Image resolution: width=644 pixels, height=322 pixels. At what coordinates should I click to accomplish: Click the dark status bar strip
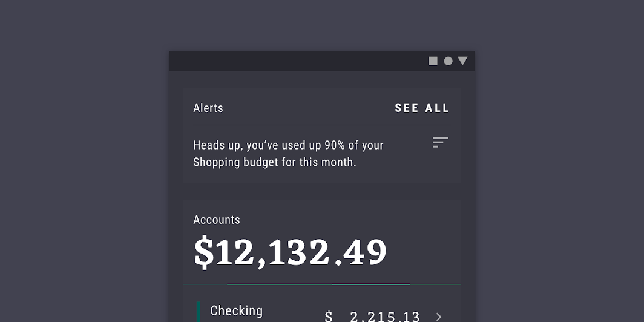322,61
